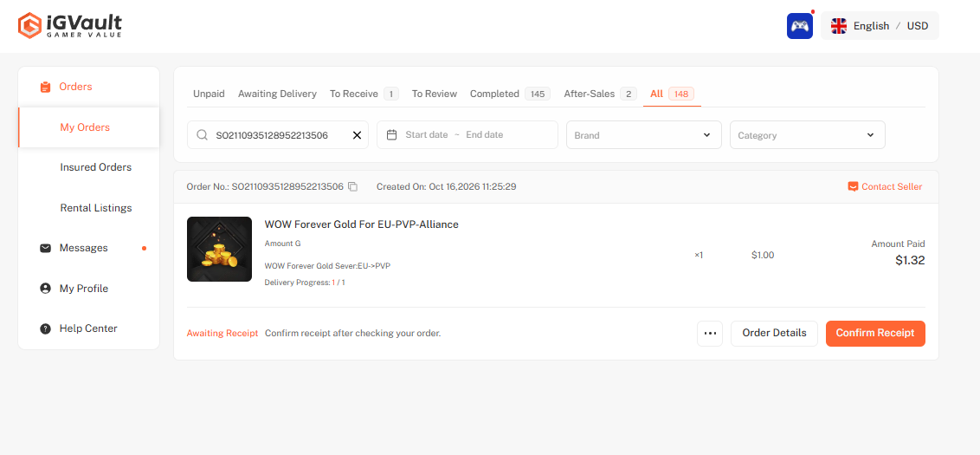
Task: Open the blue game controller icon
Action: (x=799, y=26)
